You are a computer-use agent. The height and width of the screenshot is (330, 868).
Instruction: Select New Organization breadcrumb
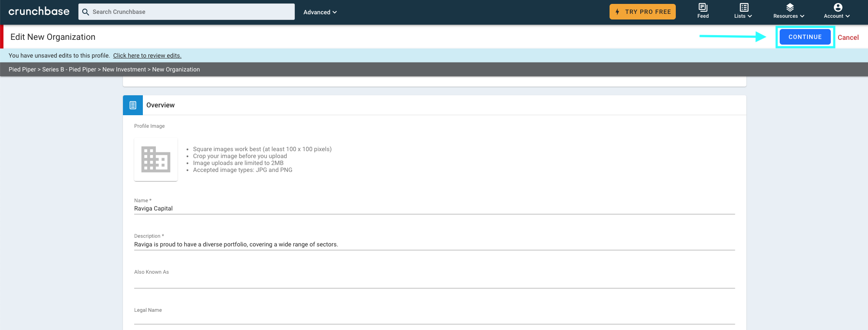pos(176,69)
